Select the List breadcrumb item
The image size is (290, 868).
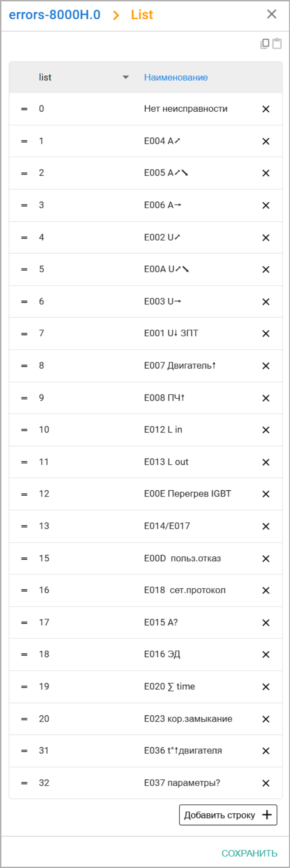142,15
